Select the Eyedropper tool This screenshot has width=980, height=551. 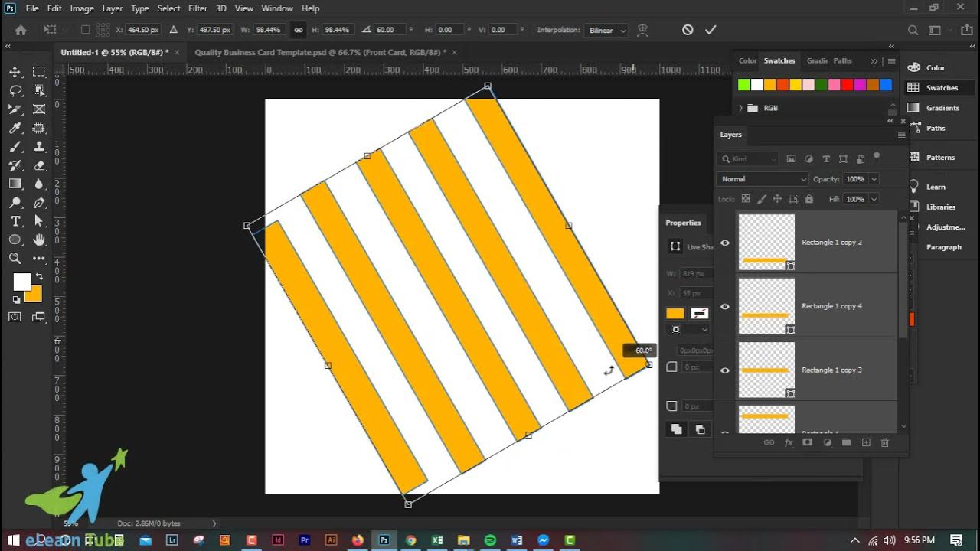coord(15,128)
